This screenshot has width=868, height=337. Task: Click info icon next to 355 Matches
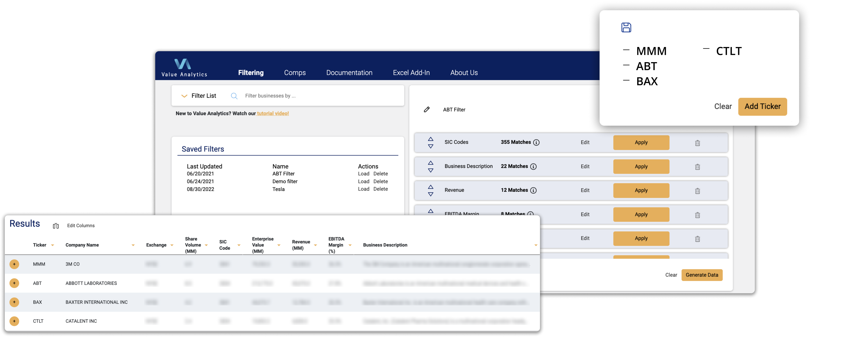point(536,142)
